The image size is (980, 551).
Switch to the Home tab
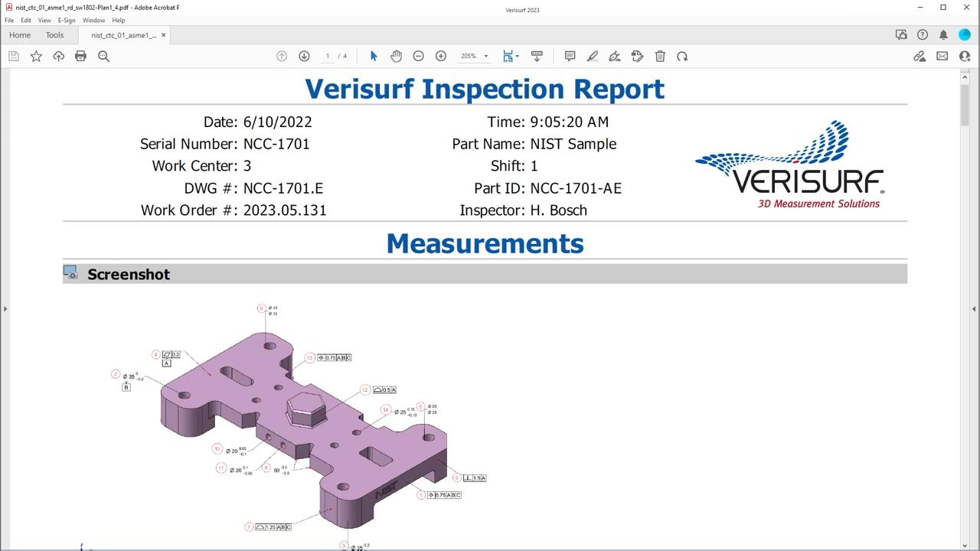point(20,35)
